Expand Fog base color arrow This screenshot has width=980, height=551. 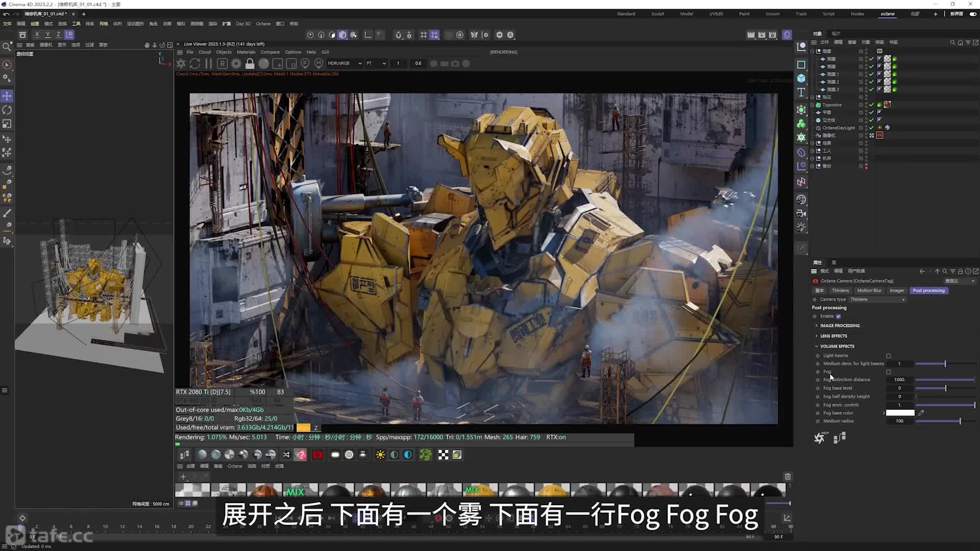tap(884, 413)
